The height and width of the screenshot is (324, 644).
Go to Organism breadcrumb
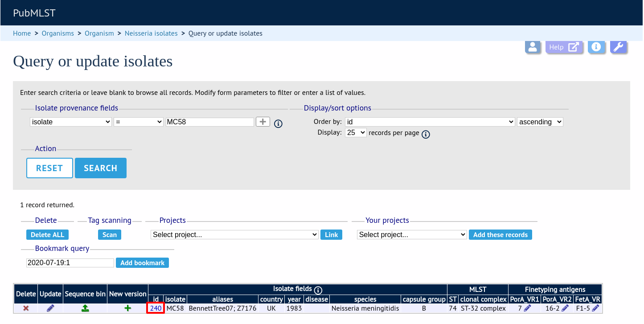[x=99, y=33]
